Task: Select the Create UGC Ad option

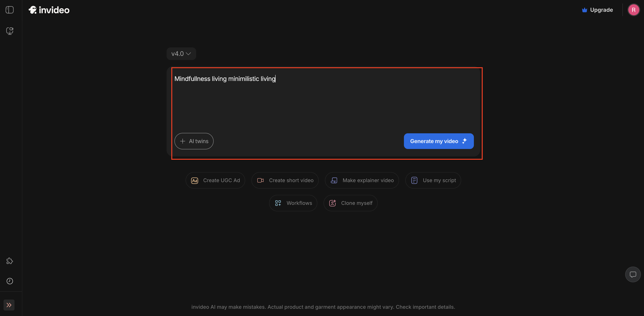Action: pos(215,180)
